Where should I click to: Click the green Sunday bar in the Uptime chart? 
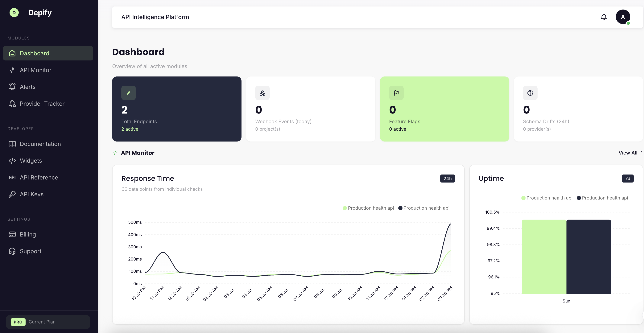tap(544, 257)
